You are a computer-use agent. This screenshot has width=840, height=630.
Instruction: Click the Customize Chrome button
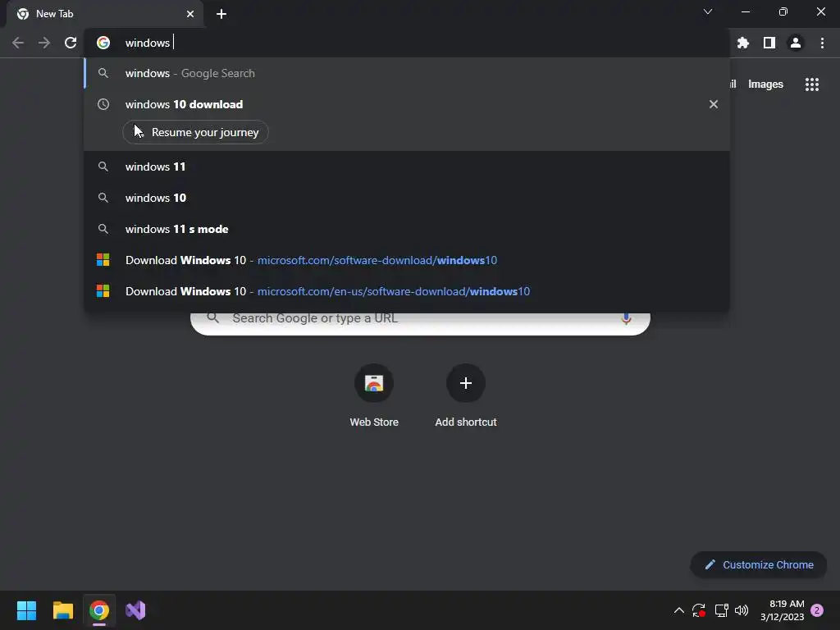pyautogui.click(x=759, y=564)
